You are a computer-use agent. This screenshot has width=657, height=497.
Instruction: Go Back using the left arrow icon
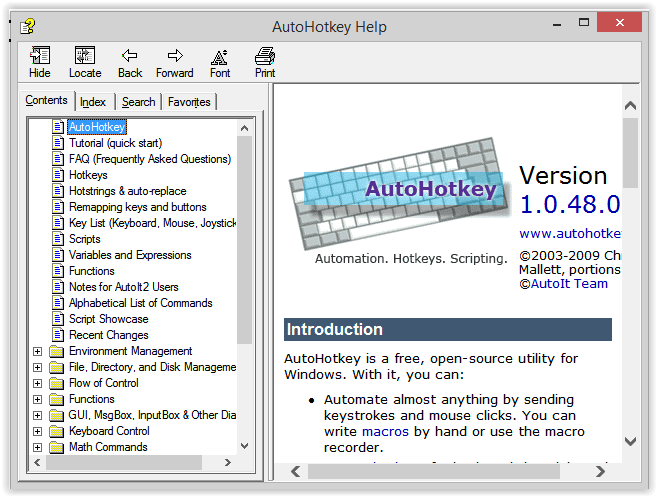(x=129, y=56)
